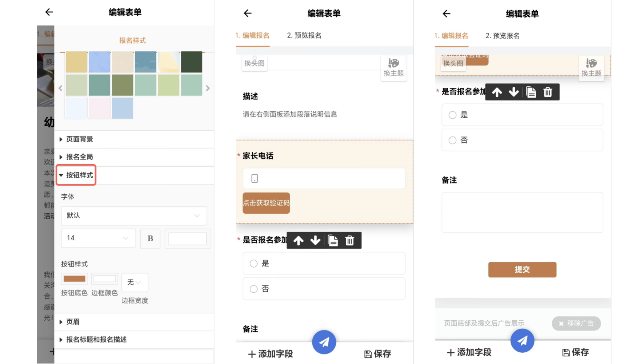Image resolution: width=644 pixels, height=364 pixels.
Task: Click 点击获取验证码 button
Action: click(x=266, y=203)
